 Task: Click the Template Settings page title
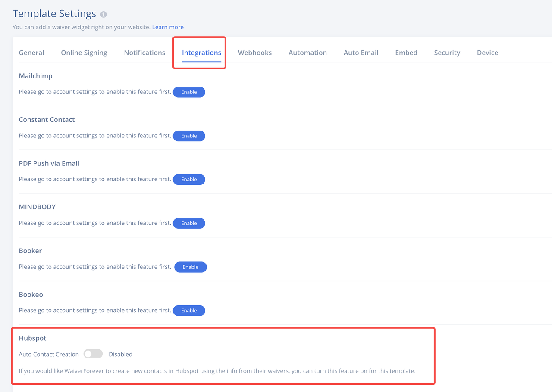click(54, 14)
